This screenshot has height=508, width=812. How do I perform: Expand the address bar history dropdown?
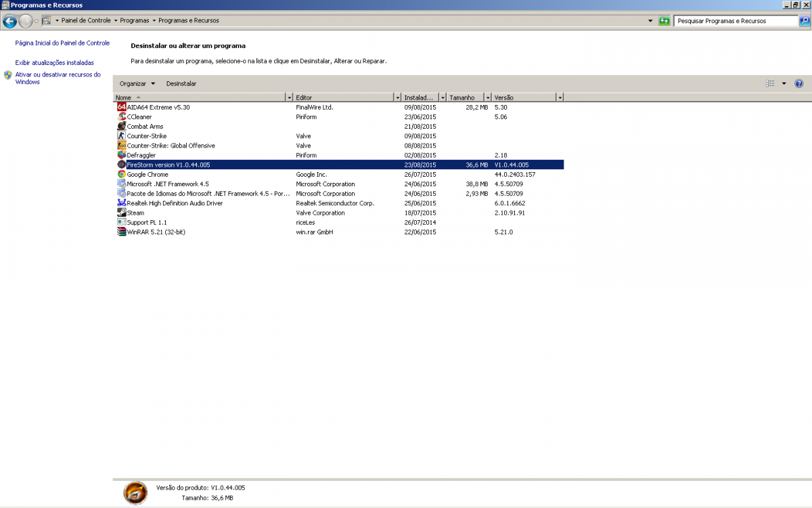coord(650,20)
